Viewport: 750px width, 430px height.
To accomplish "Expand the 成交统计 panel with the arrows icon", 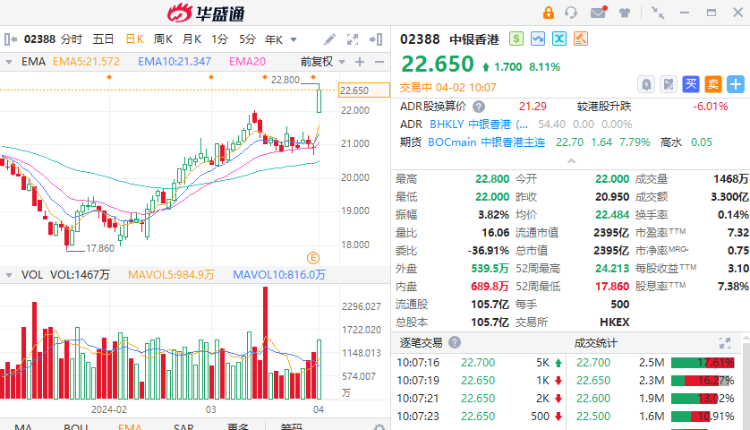I will coord(725,342).
